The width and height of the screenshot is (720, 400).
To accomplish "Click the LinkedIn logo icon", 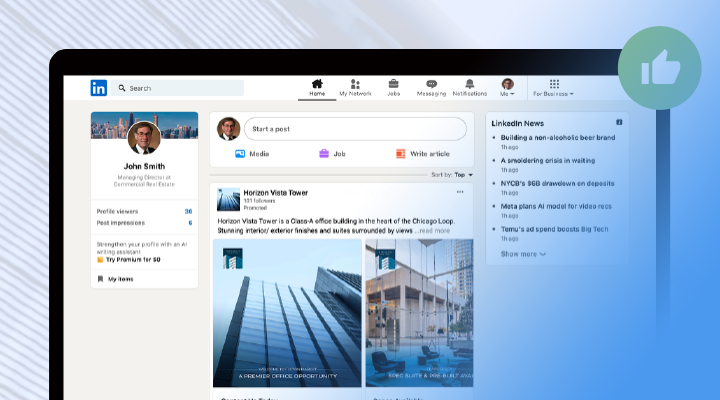I will click(x=99, y=88).
